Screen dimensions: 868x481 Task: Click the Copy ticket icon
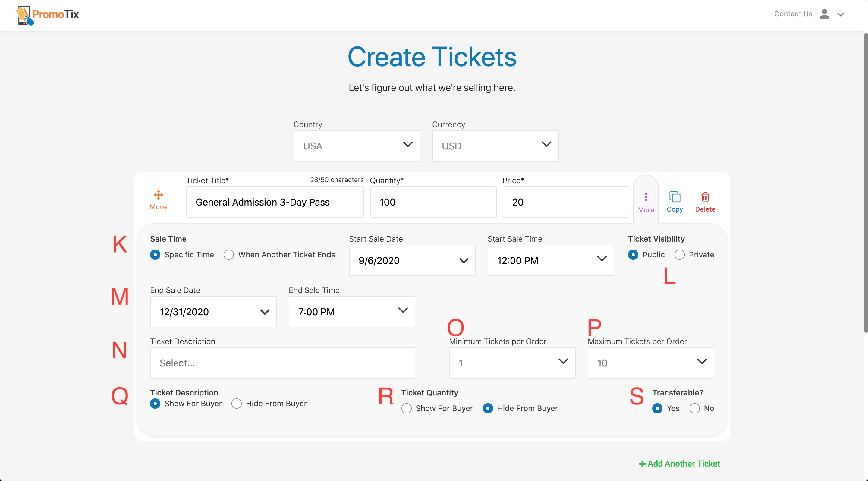coord(675,197)
